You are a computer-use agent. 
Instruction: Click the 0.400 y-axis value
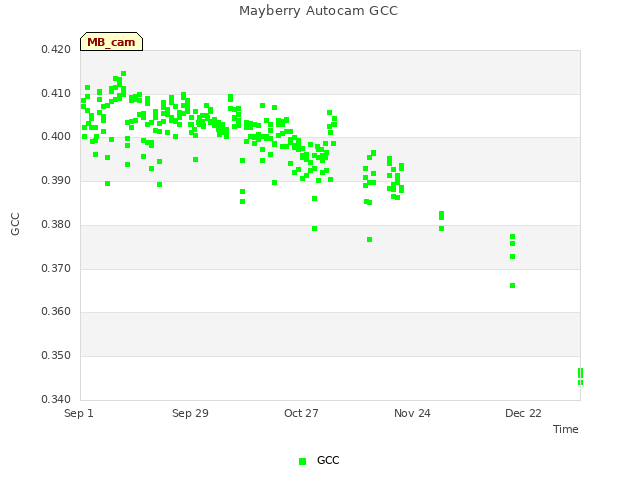click(56, 137)
